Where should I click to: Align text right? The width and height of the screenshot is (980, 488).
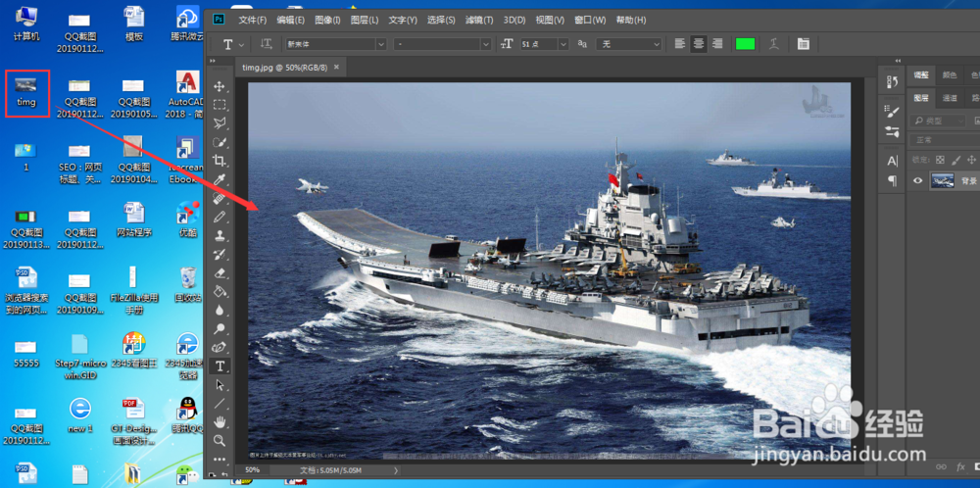(717, 44)
